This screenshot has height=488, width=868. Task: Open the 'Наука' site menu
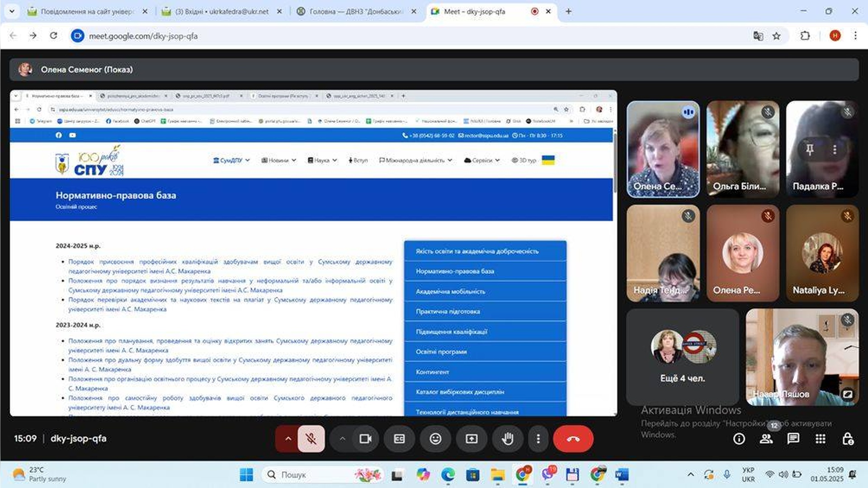coord(322,160)
